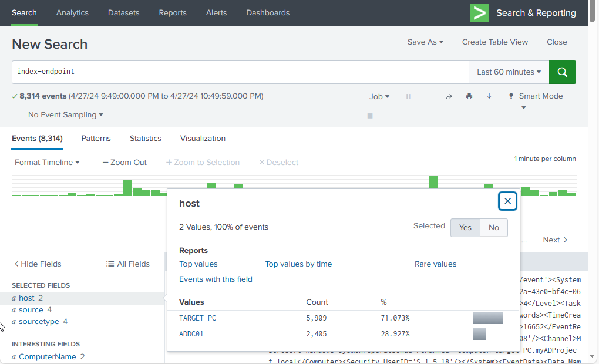The height and width of the screenshot is (364, 599).
Task: Select the host field in sidebar
Action: pyautogui.click(x=27, y=298)
